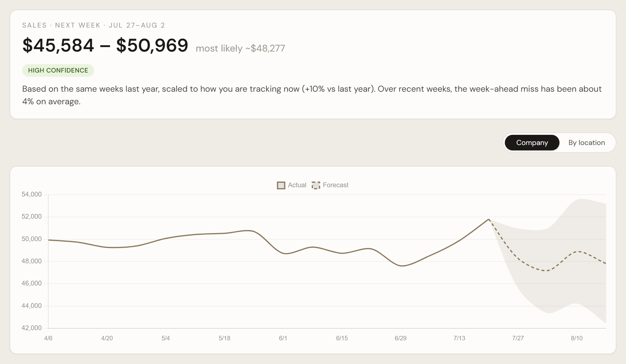
Task: Click the Sales Next Week header label
Action: 94,25
